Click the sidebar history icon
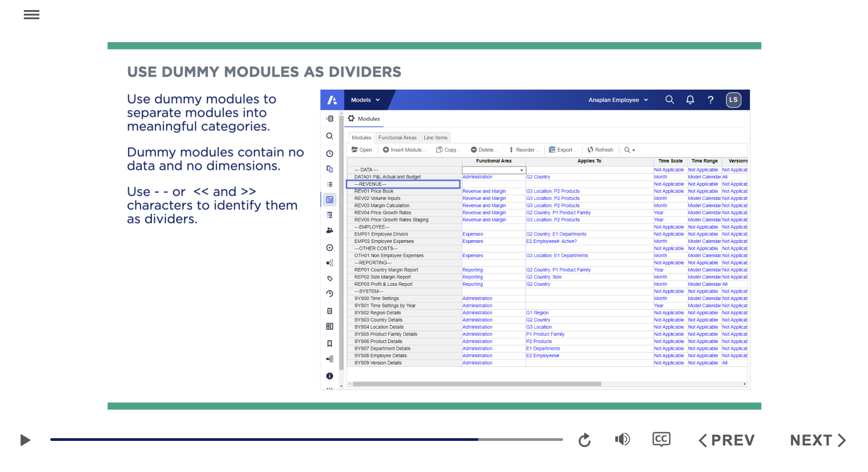The width and height of the screenshot is (868, 472). point(330,294)
